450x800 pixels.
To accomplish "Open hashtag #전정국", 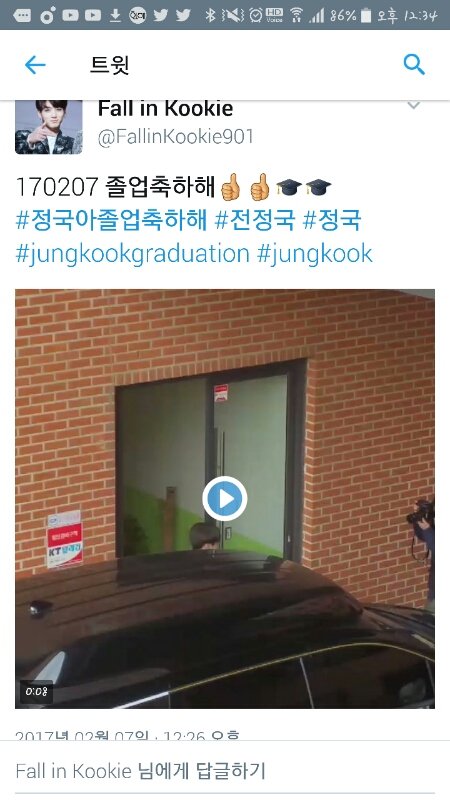I will pyautogui.click(x=255, y=220).
